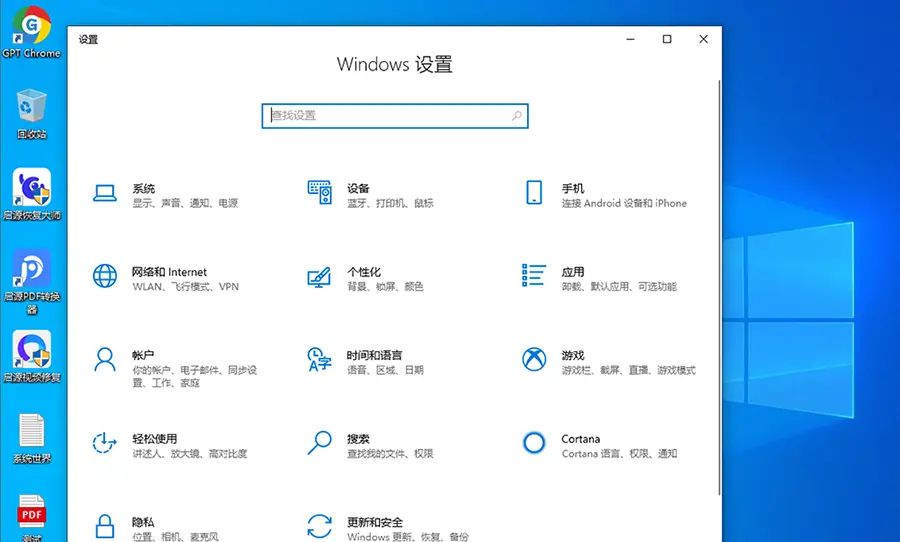900x542 pixels.
Task: Click the text "语音、区域、日期"
Action: pyautogui.click(x=385, y=370)
